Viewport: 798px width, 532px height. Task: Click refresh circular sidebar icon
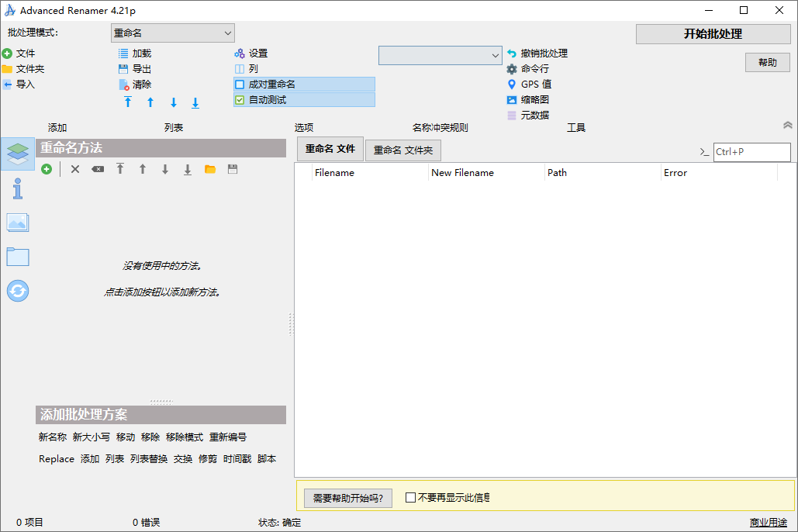point(18,291)
